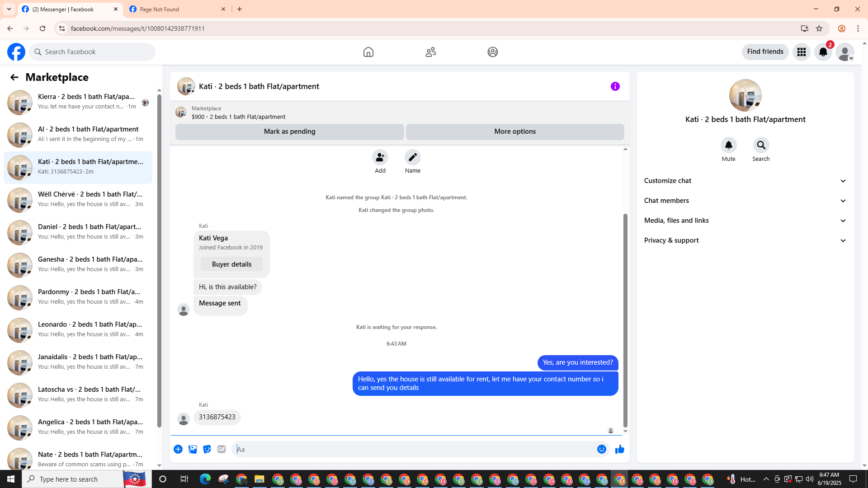Open File Explorer from the taskbar

[259, 479]
